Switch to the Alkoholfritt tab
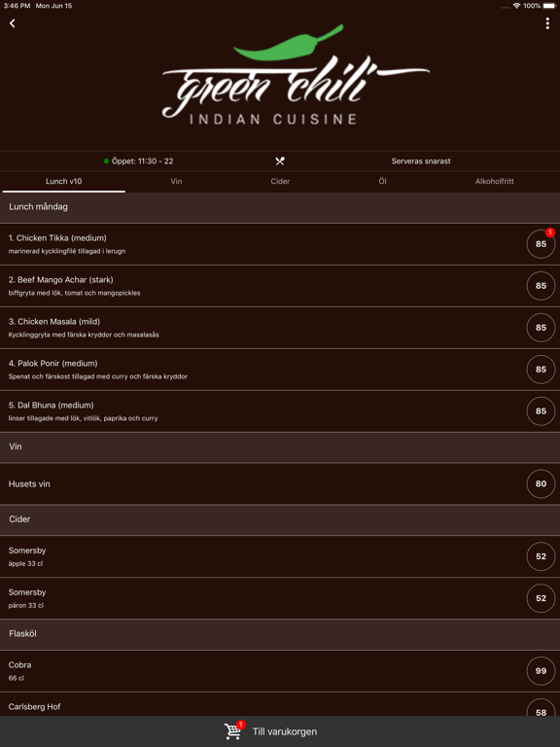The image size is (560, 747). (x=494, y=182)
